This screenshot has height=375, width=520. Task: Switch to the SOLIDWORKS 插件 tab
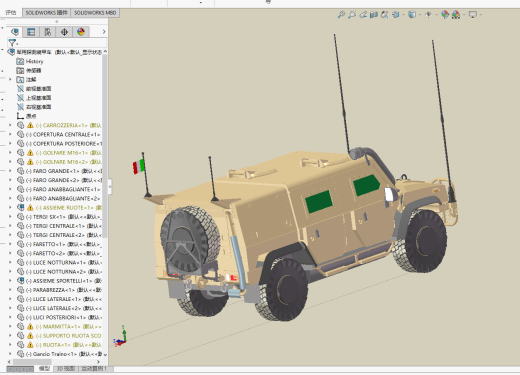click(46, 13)
